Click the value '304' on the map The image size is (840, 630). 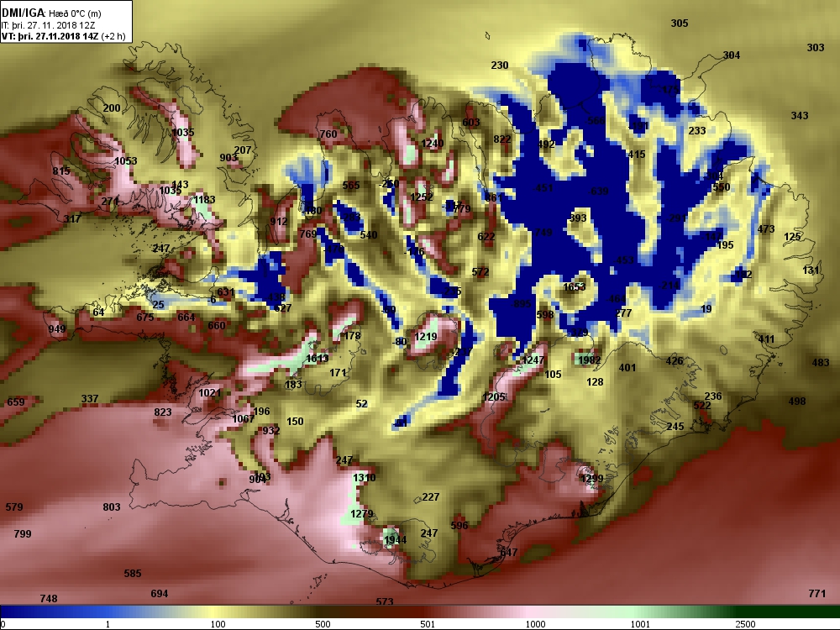(x=732, y=55)
